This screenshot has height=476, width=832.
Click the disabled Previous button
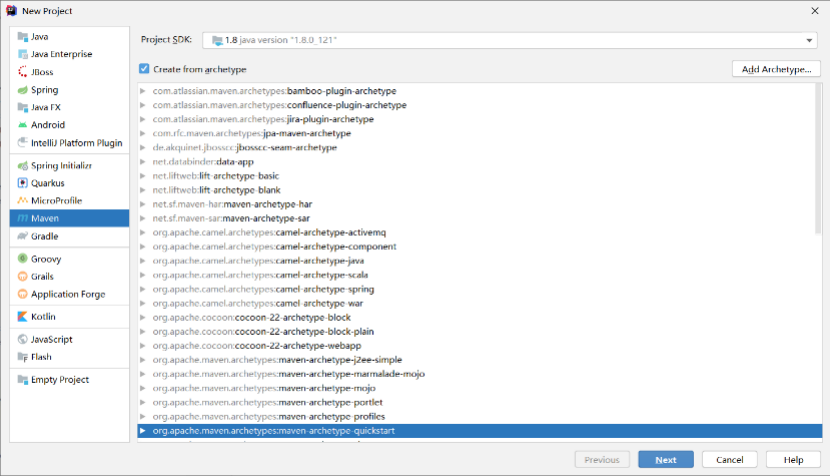pos(602,460)
